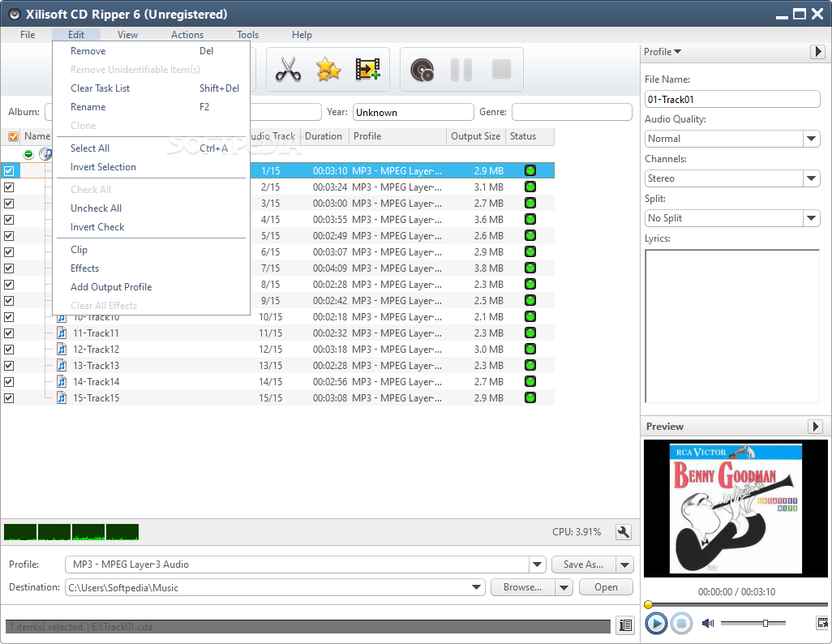Click the Open destination button
Image resolution: width=832 pixels, height=644 pixels.
pyautogui.click(x=606, y=587)
